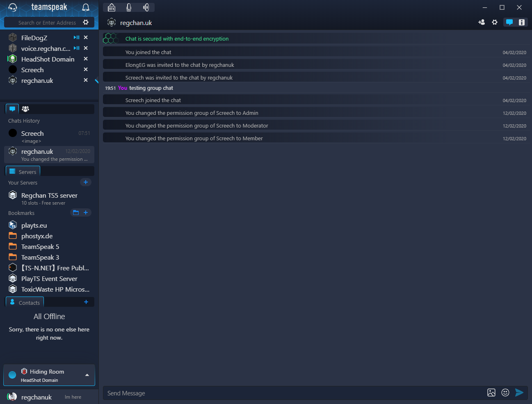This screenshot has height=404, width=532.
Task: Close the HeadShot Domain tab
Action: pyautogui.click(x=86, y=59)
